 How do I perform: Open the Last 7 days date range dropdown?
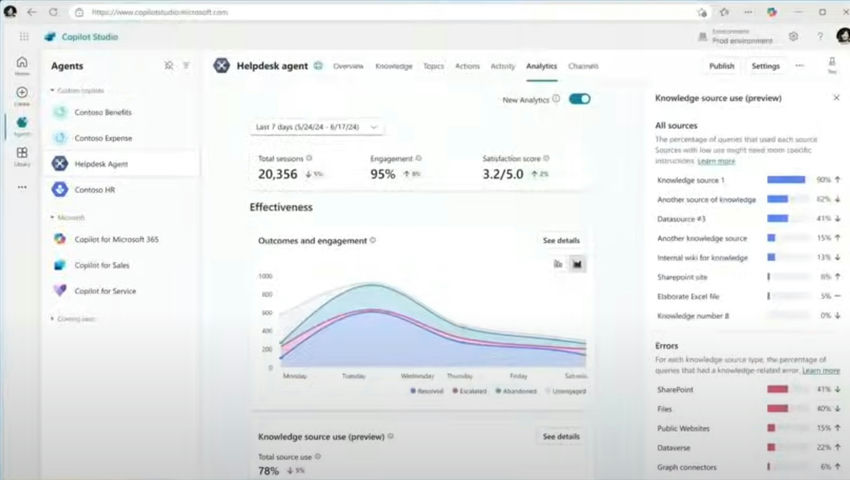tap(317, 126)
